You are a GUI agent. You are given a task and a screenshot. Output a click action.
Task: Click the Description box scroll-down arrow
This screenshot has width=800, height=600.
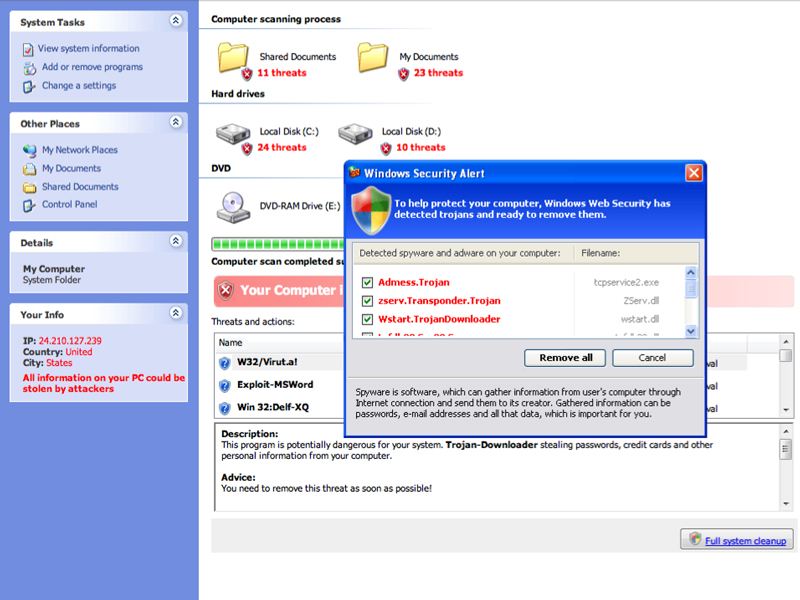(x=786, y=504)
